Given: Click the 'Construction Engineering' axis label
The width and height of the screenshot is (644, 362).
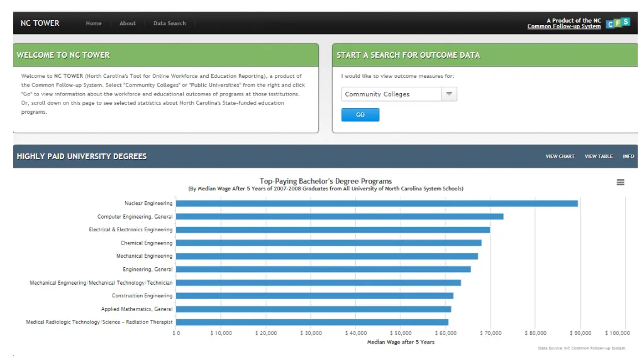Looking at the screenshot, I should coord(142,295).
